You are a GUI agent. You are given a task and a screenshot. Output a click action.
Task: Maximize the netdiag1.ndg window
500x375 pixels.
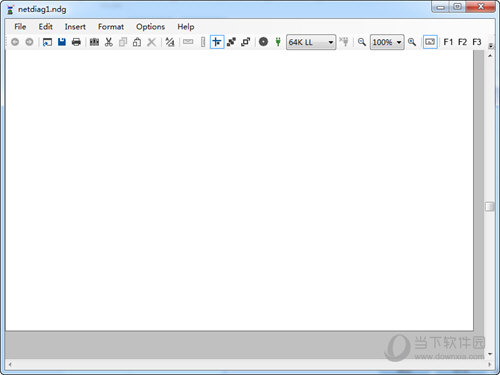(458, 7)
